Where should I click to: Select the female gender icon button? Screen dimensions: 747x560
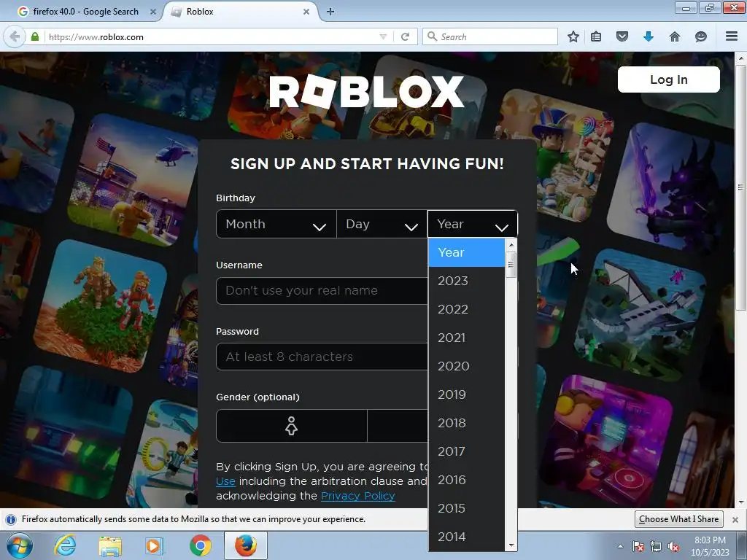292,426
